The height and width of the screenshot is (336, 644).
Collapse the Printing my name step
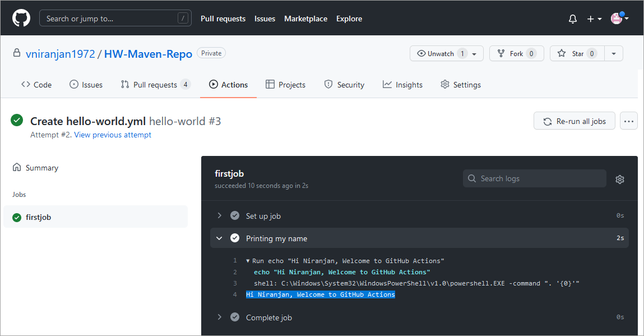click(x=219, y=238)
